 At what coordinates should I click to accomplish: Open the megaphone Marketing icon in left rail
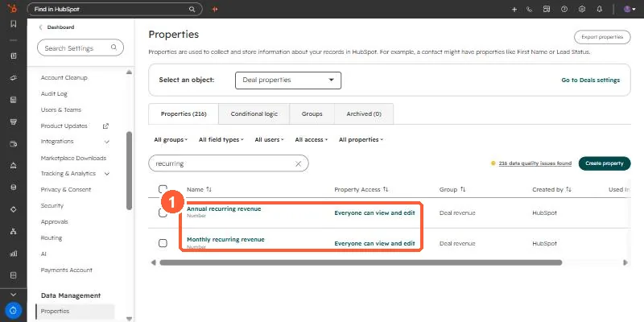click(14, 77)
